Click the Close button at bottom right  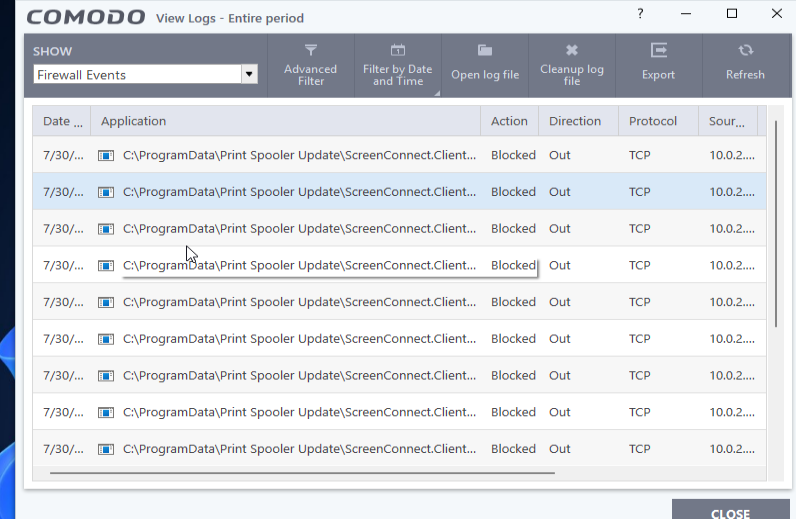731,510
